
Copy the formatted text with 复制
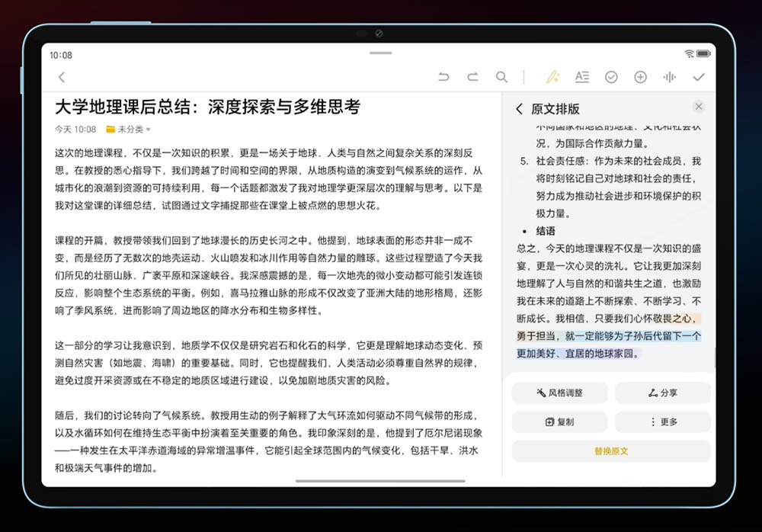559,422
